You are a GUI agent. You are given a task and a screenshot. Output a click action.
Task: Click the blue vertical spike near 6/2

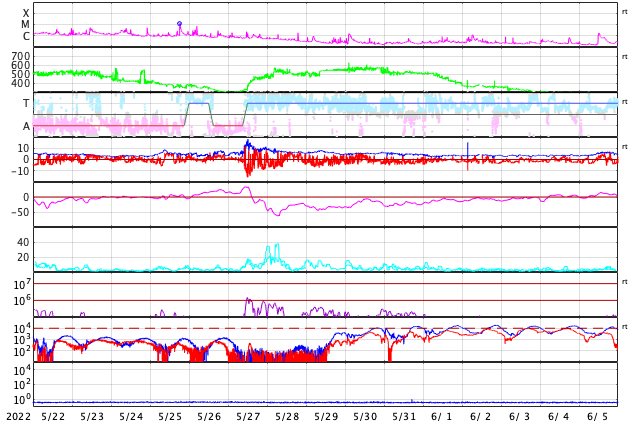(467, 150)
